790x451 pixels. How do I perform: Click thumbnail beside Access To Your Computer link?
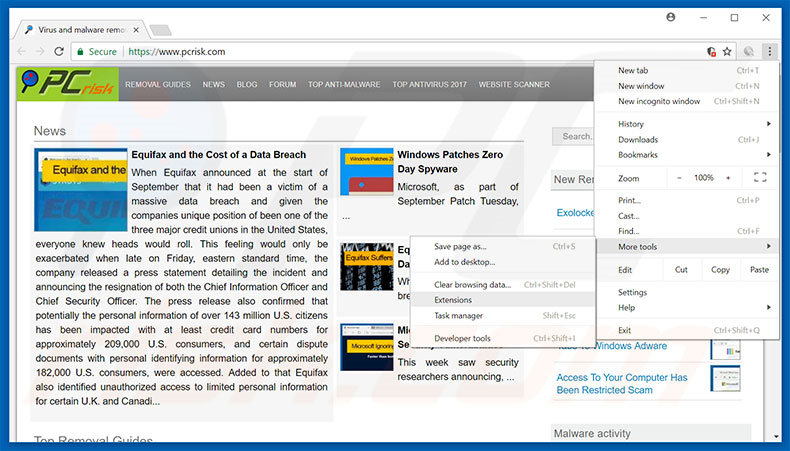click(x=725, y=378)
